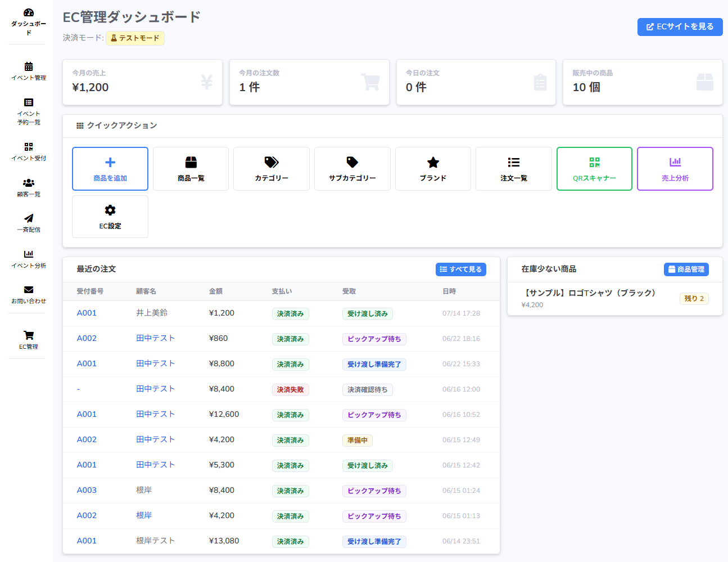Click the 決済確認待ち status badge
728x562 pixels.
[368, 390]
